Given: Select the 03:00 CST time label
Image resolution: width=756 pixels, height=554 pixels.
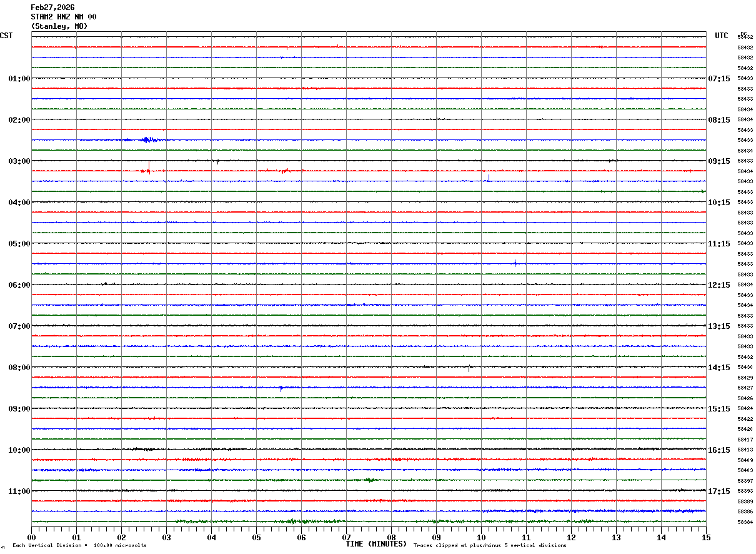Looking at the screenshot, I should click(19, 161).
